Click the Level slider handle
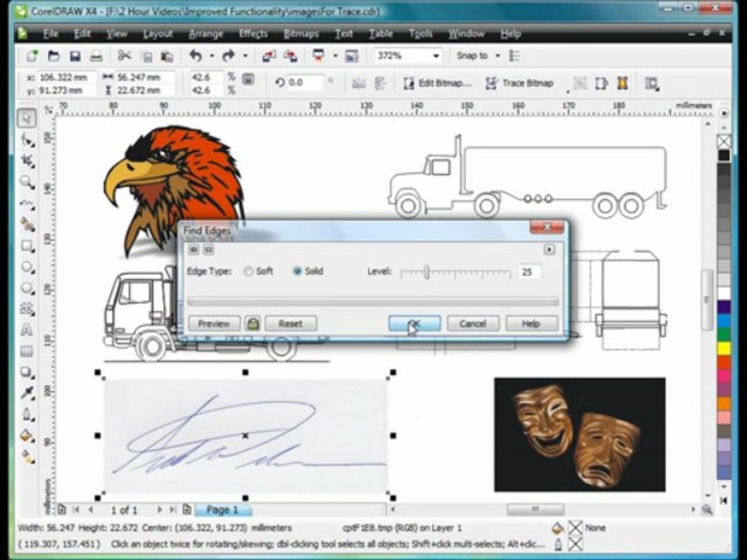The height and width of the screenshot is (560, 747). [426, 272]
